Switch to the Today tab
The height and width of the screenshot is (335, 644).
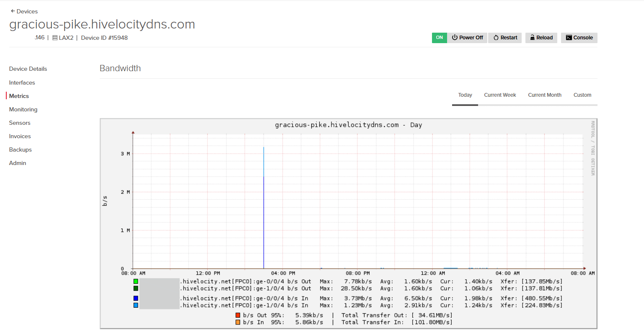[465, 95]
